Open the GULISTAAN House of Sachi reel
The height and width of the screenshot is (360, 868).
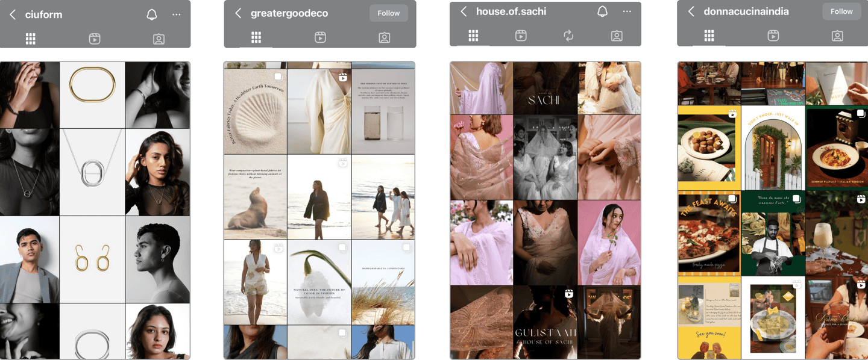click(545, 322)
